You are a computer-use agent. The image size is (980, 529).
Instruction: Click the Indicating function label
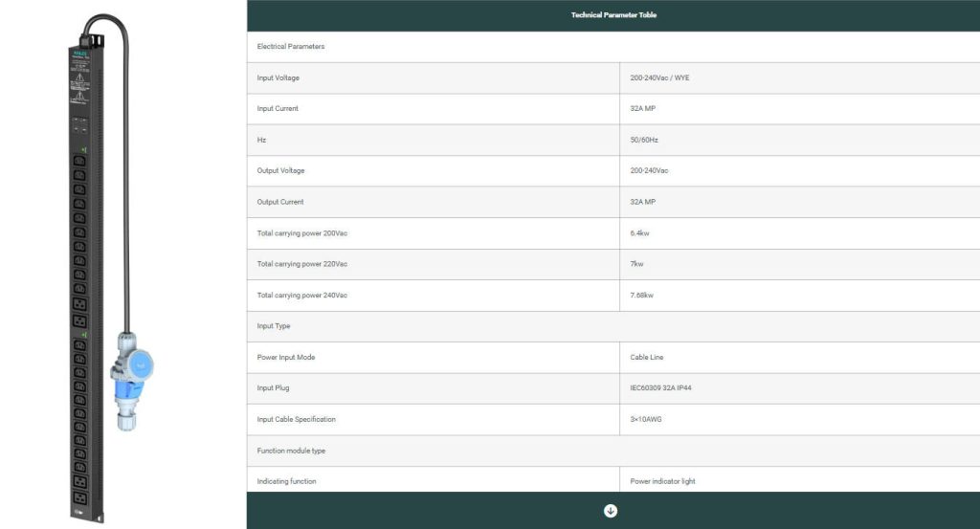(x=286, y=481)
